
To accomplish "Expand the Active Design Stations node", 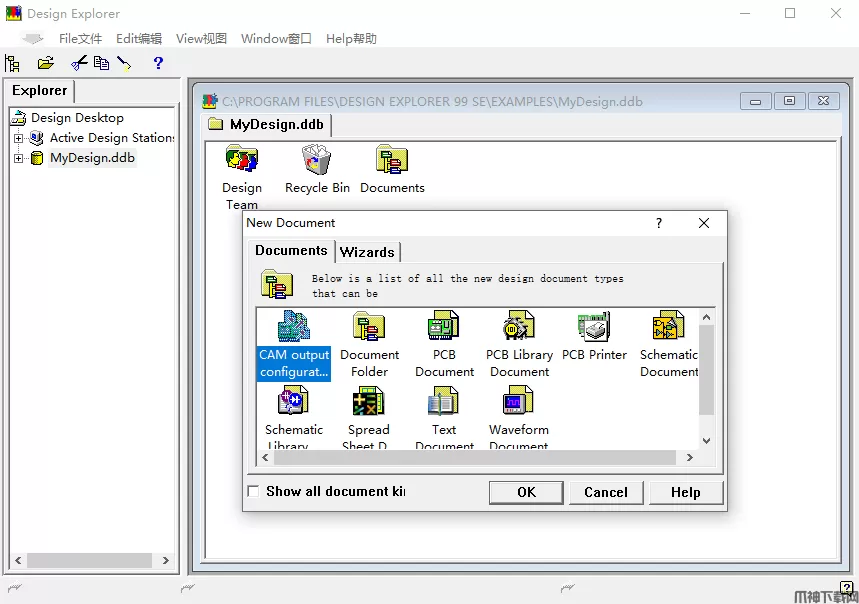I will coord(19,138).
